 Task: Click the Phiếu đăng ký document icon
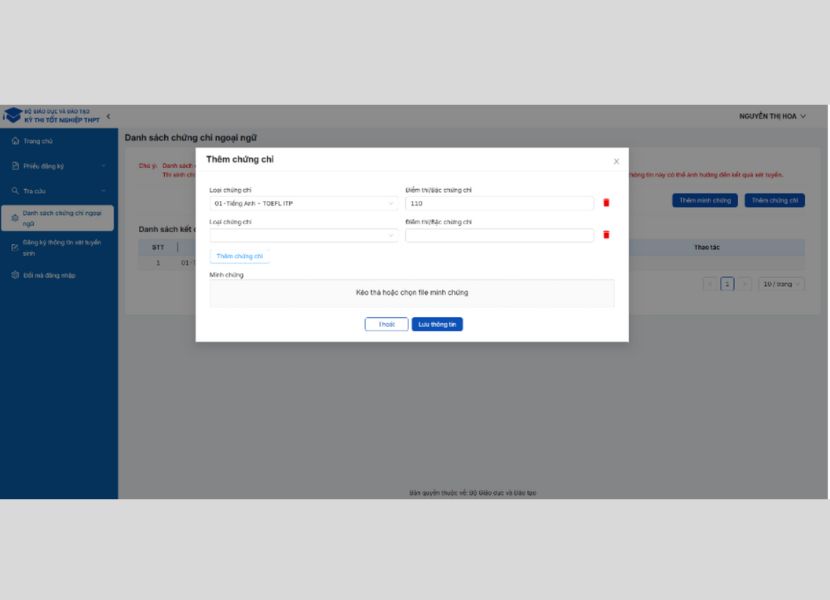coord(15,166)
